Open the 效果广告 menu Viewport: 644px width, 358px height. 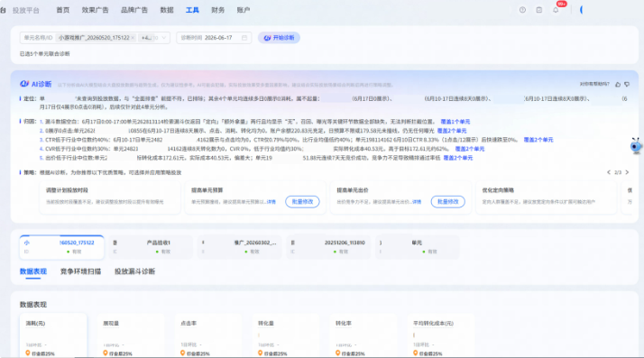click(x=95, y=10)
